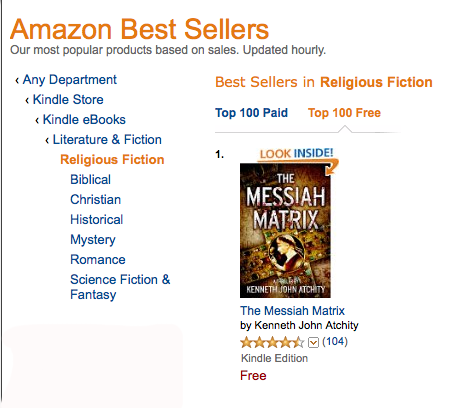Screen dimensions: 466x408
Task: Expand the rating breakdown dropdown arrow
Action: point(313,342)
